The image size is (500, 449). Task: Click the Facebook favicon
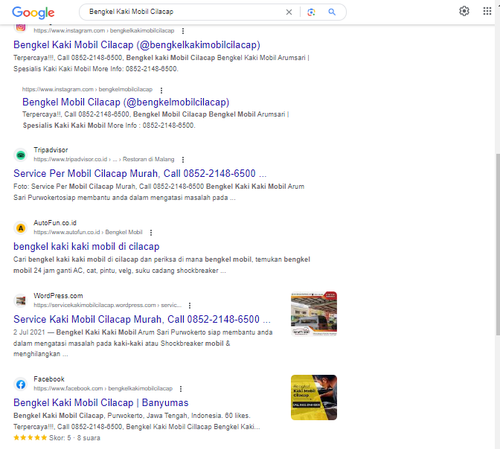pyautogui.click(x=21, y=384)
